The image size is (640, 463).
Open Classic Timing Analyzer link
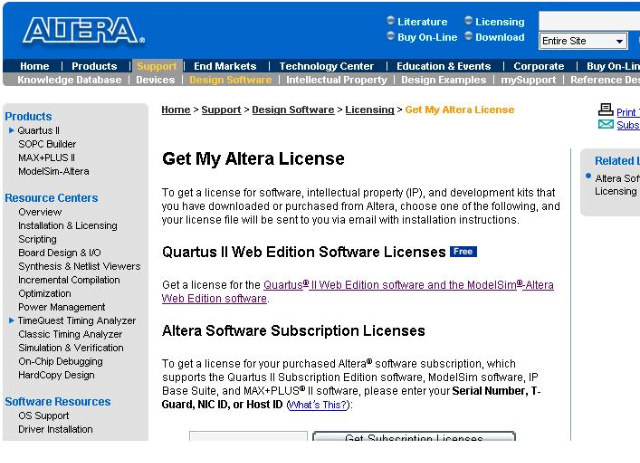[70, 334]
